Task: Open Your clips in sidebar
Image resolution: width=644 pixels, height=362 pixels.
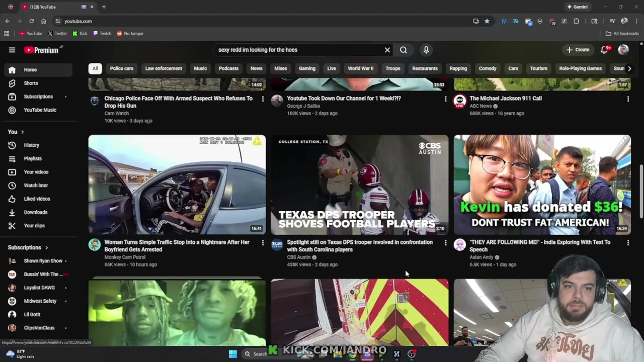Action: (39, 226)
